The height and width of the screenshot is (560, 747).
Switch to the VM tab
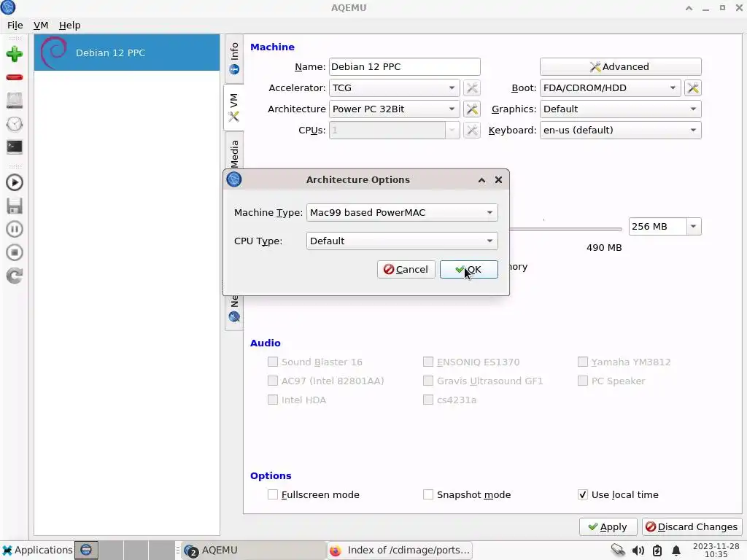(234, 108)
